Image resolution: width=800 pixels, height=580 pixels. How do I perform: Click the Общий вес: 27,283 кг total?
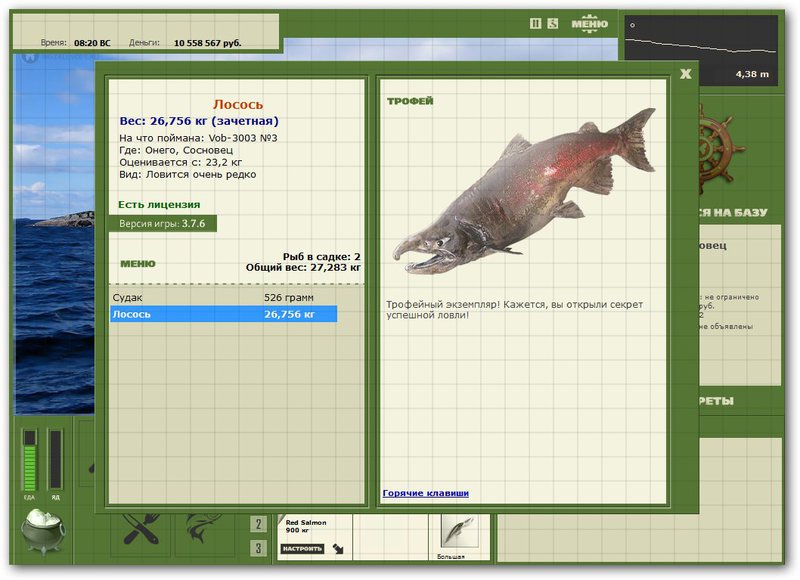(x=303, y=267)
